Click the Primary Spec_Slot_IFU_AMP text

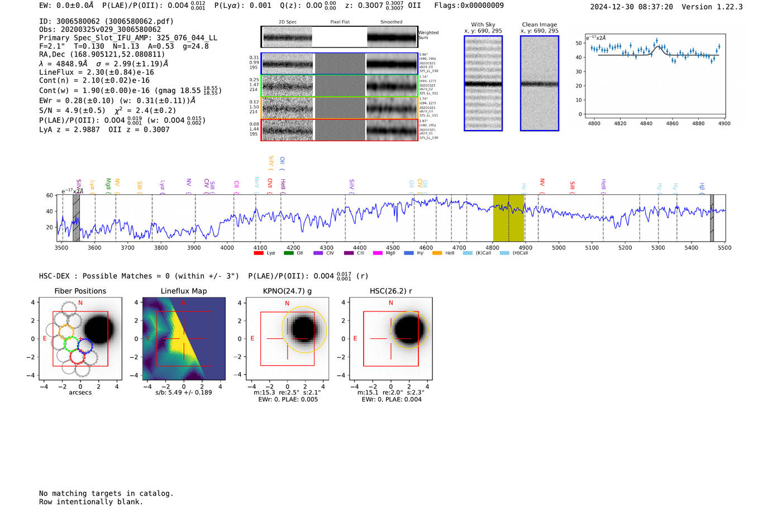(x=128, y=38)
